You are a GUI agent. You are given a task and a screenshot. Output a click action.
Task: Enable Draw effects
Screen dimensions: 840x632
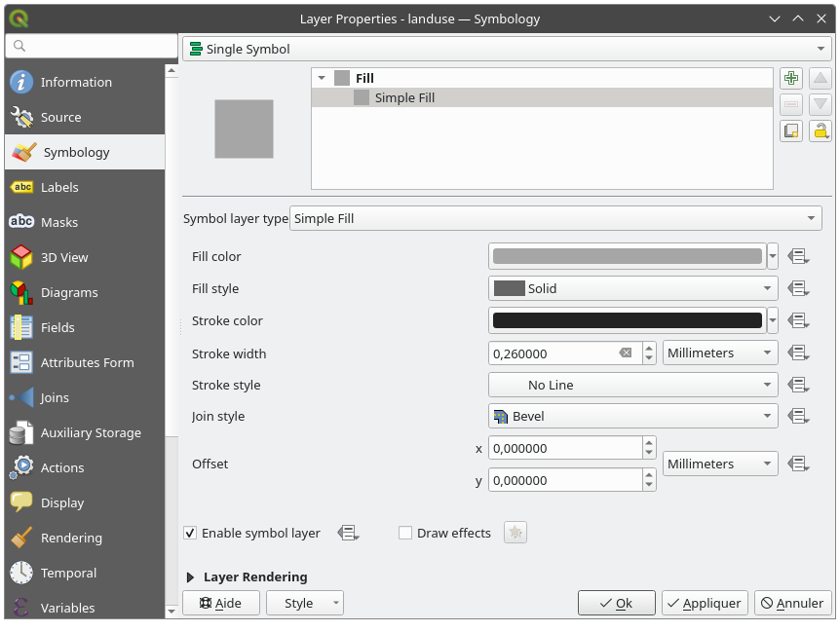[x=404, y=533]
